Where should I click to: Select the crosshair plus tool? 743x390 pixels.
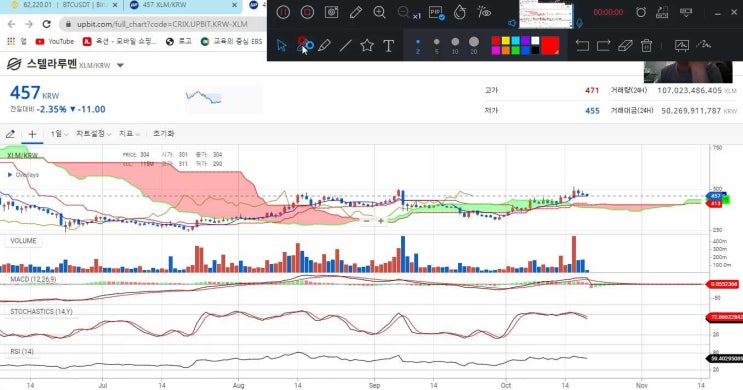pyautogui.click(x=32, y=134)
